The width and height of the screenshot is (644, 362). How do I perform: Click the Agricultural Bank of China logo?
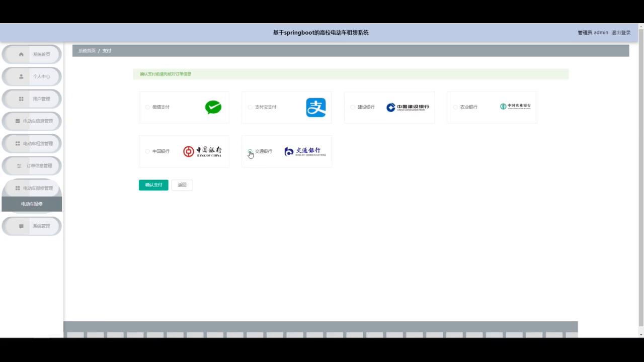click(x=516, y=106)
